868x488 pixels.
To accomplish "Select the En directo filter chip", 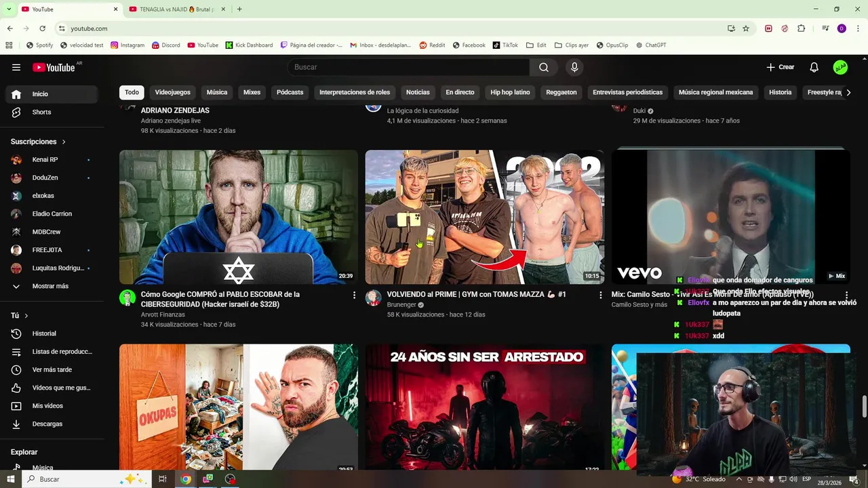I will (x=460, y=92).
